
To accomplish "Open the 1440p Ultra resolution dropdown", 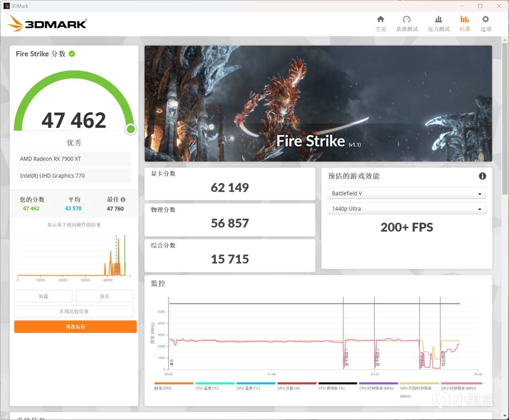I will (x=406, y=208).
